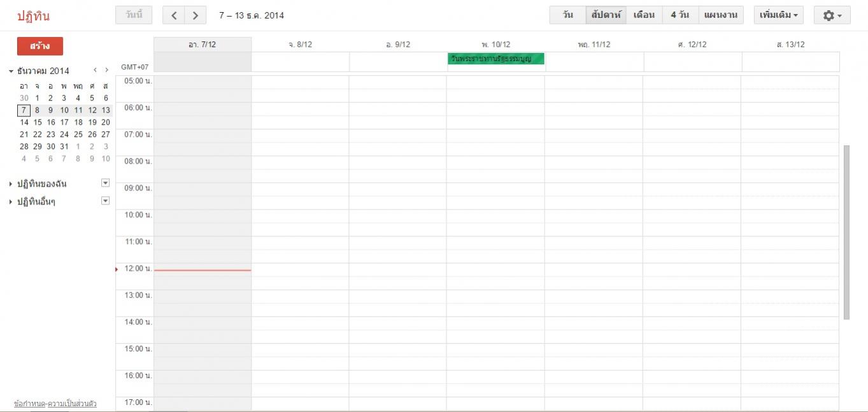This screenshot has width=868, height=412.
Task: Click the GMT+07 timezone label
Action: 134,67
